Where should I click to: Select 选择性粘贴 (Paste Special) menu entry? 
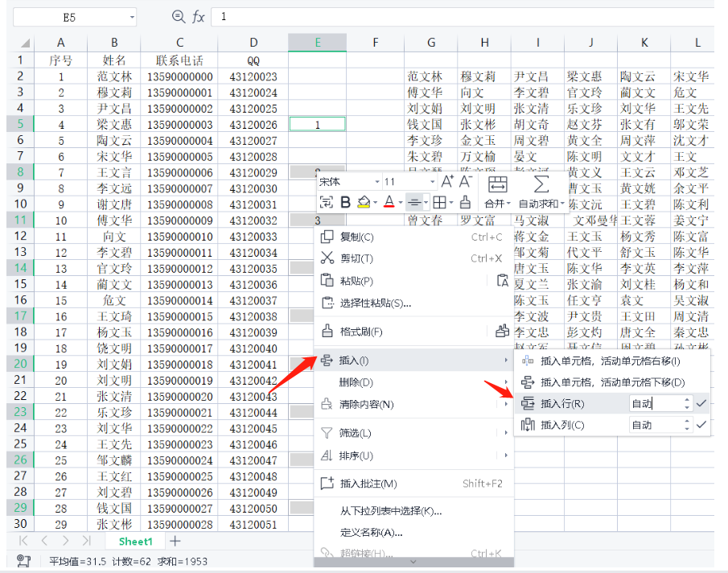(x=376, y=303)
